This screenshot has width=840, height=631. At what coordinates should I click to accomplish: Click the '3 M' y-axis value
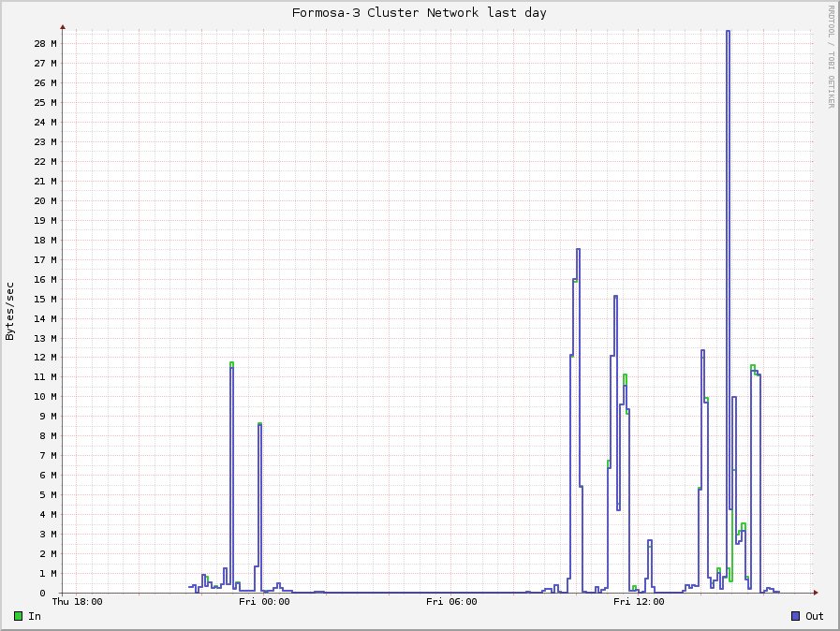pyautogui.click(x=48, y=534)
